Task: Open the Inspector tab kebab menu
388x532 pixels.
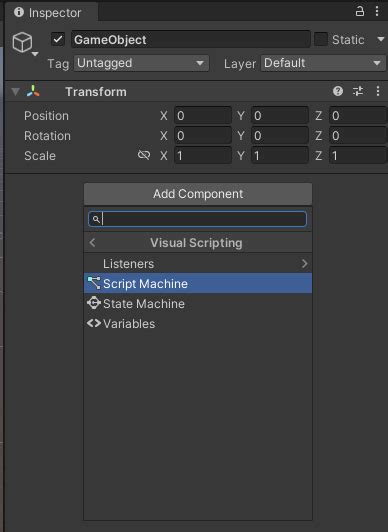Action: [x=377, y=11]
